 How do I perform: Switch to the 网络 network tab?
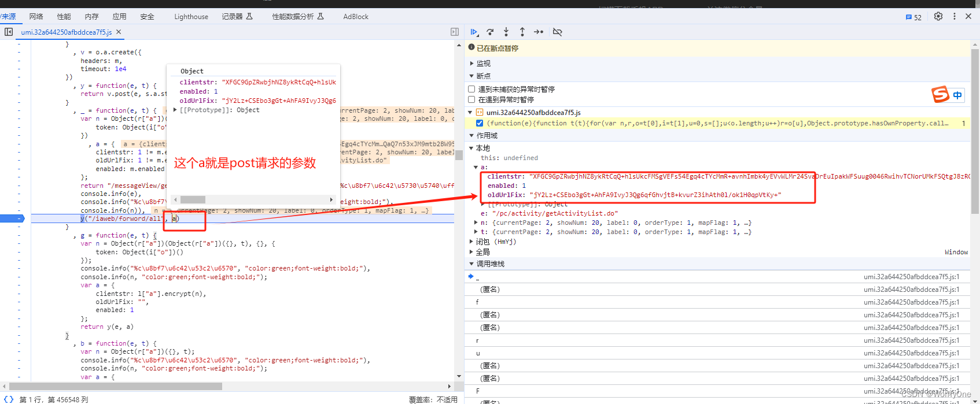click(36, 16)
